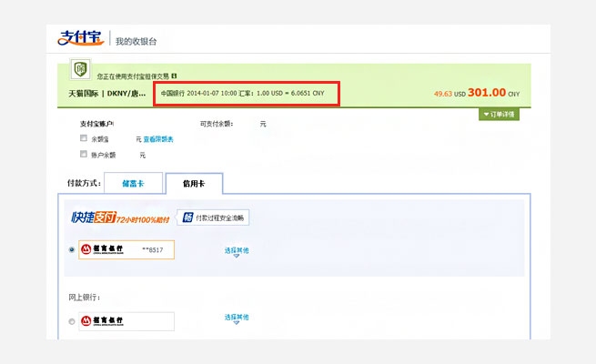
Task: Click the Alipay logo
Action: click(x=81, y=38)
